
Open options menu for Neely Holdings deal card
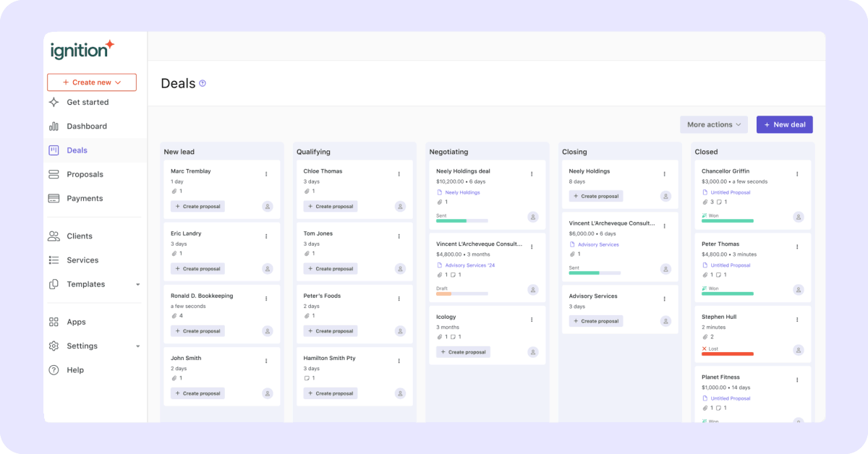tap(532, 174)
